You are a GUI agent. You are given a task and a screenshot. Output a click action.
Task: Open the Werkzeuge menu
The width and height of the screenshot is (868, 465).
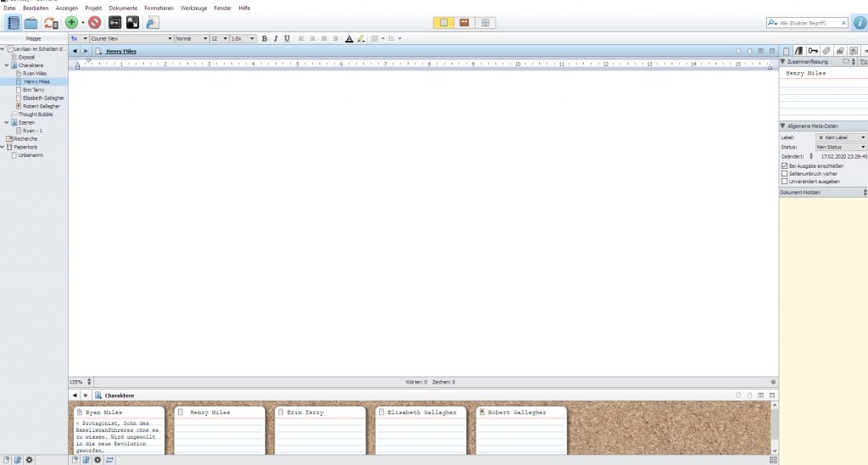point(194,8)
